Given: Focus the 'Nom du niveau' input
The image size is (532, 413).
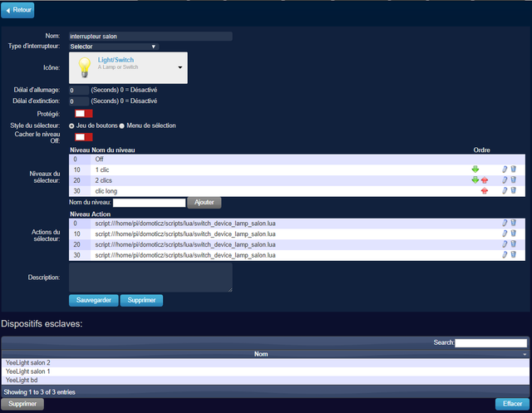Looking at the screenshot, I should (150, 203).
